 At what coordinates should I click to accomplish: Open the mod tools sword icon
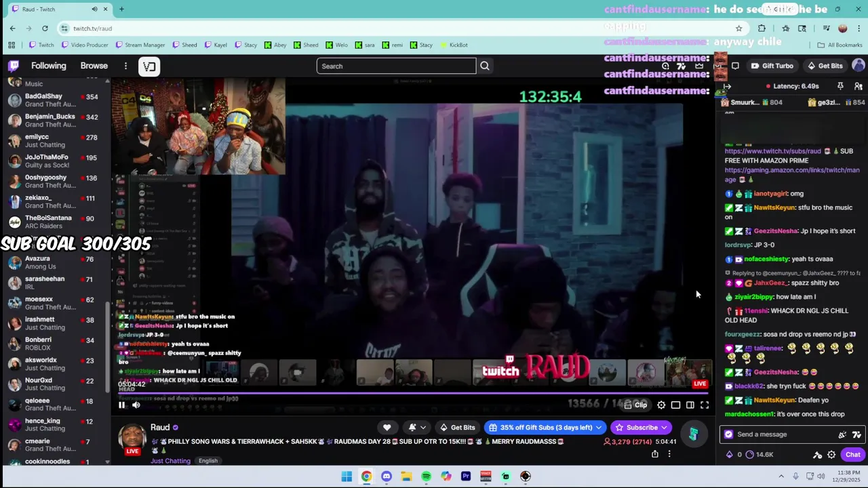pyautogui.click(x=817, y=455)
